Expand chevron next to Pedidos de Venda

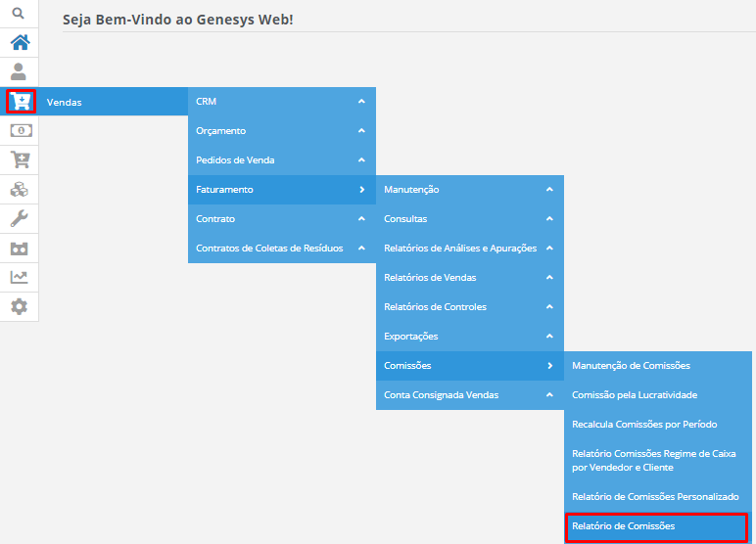pos(361,160)
